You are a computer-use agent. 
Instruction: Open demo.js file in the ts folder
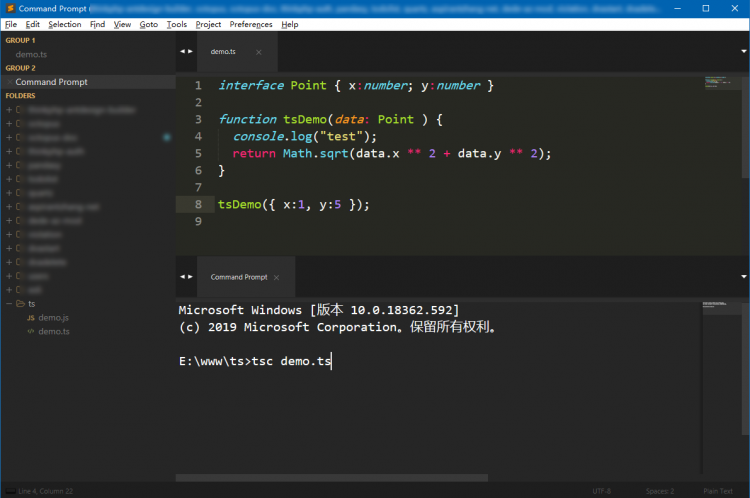pos(54,317)
